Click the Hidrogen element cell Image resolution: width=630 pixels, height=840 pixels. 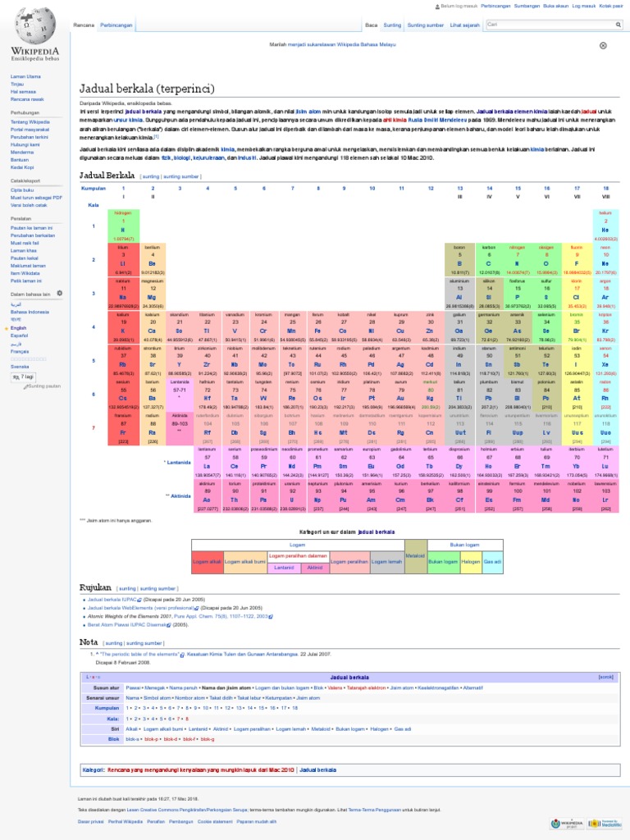[x=123, y=226]
